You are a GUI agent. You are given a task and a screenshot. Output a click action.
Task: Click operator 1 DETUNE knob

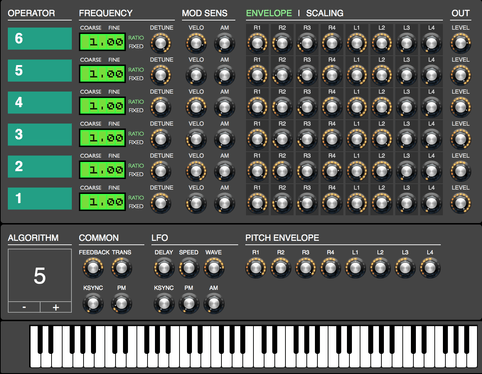click(161, 203)
